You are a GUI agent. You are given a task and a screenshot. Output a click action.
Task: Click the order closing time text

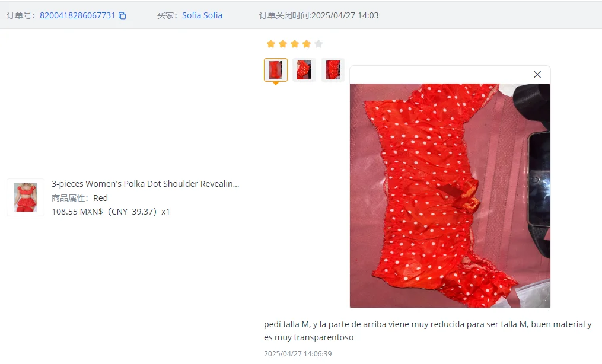(318, 15)
